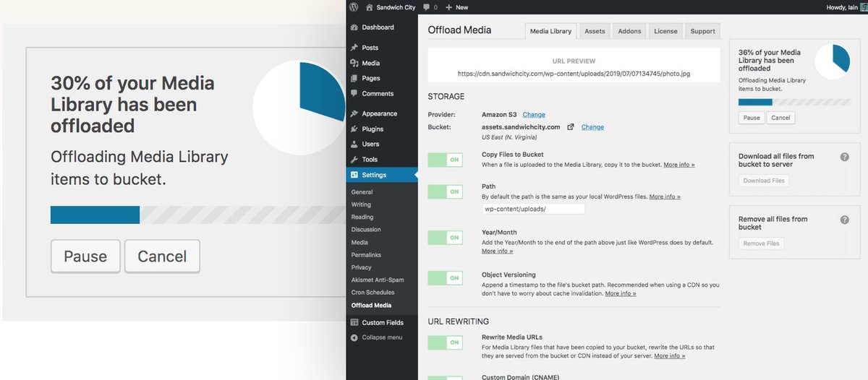Pause offload in the sidebar widget
This screenshot has height=380, width=868.
point(752,117)
